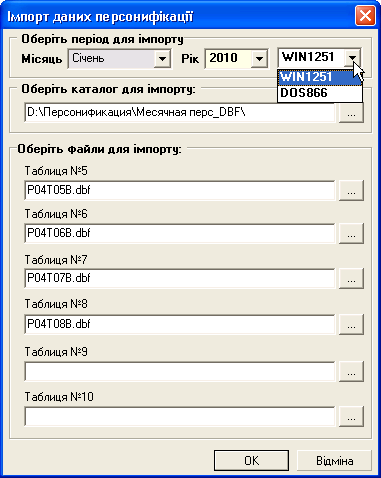Focus the P04T07B.dbf file field
This screenshot has width=381, height=478.
pos(180,278)
